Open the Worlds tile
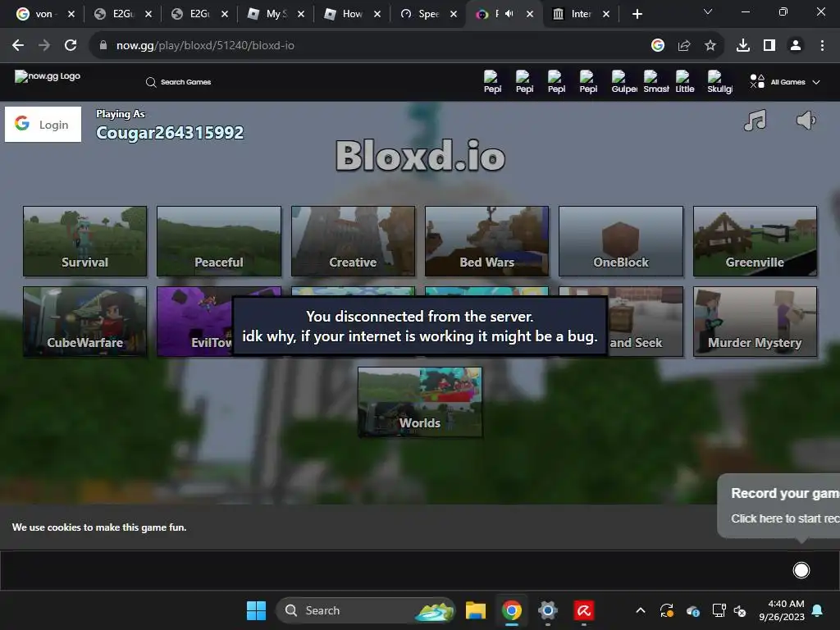This screenshot has width=840, height=630. (x=420, y=402)
